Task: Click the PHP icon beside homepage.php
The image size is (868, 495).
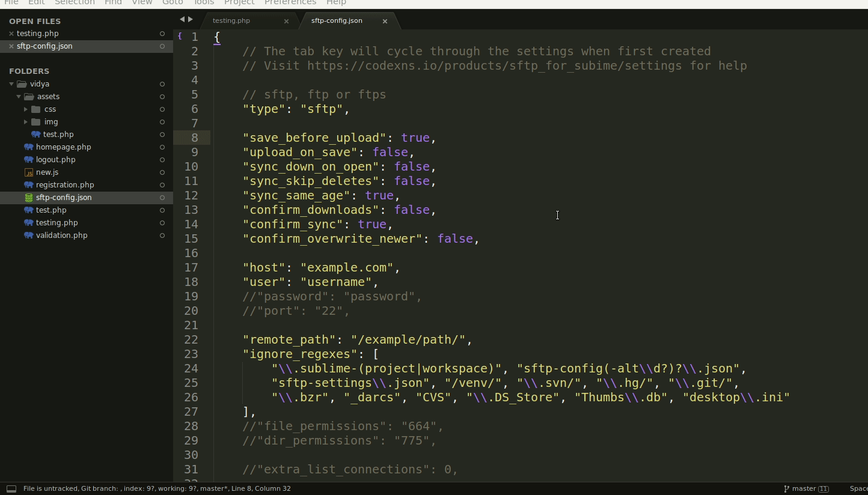Action: [28, 147]
